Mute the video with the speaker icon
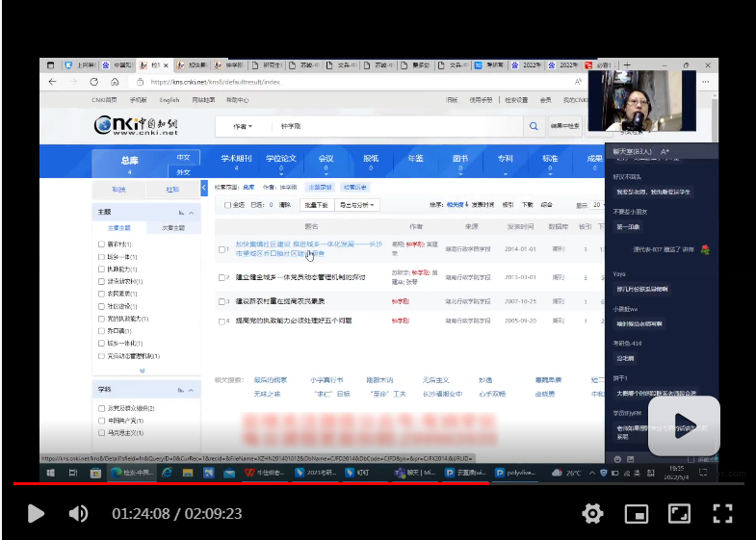Viewport: 756px width, 540px height. [78, 513]
